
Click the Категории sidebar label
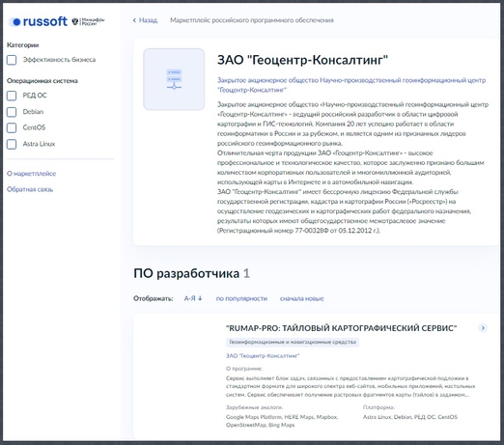click(x=22, y=45)
